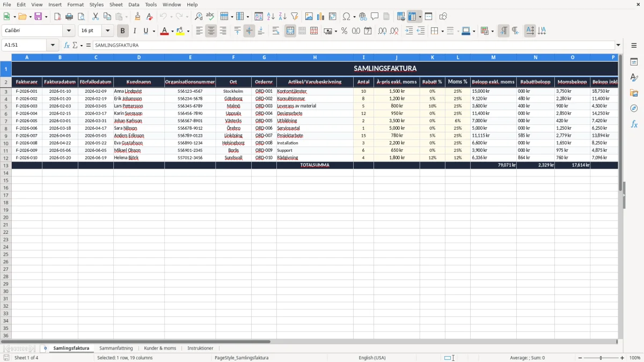The image size is (644, 362).
Task: Open the Freeze Rows and Columns dropdown arrow
Action: [x=420, y=17]
